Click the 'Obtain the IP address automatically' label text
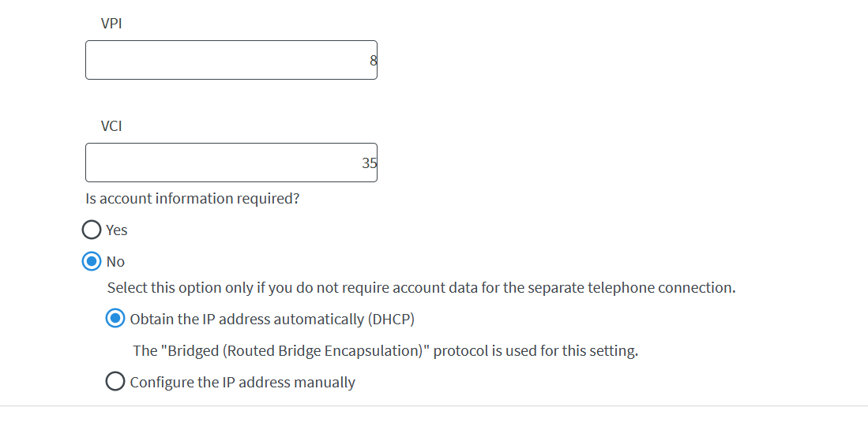The height and width of the screenshot is (430, 868). 247,319
